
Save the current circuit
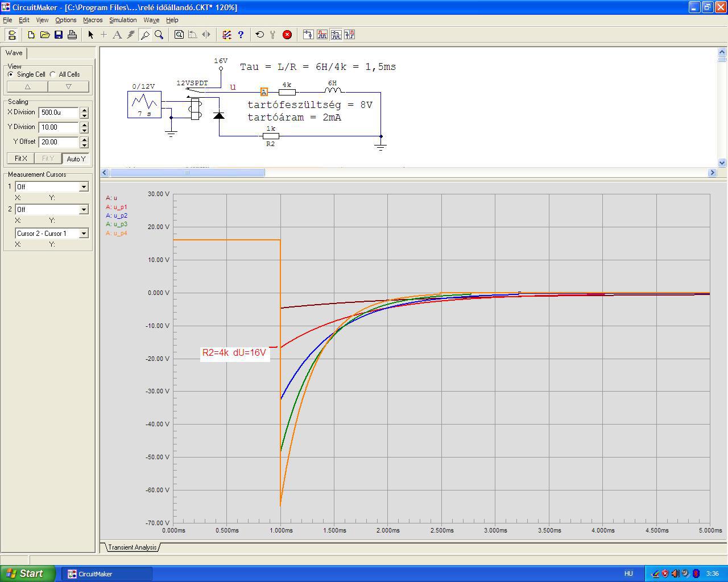pyautogui.click(x=59, y=35)
